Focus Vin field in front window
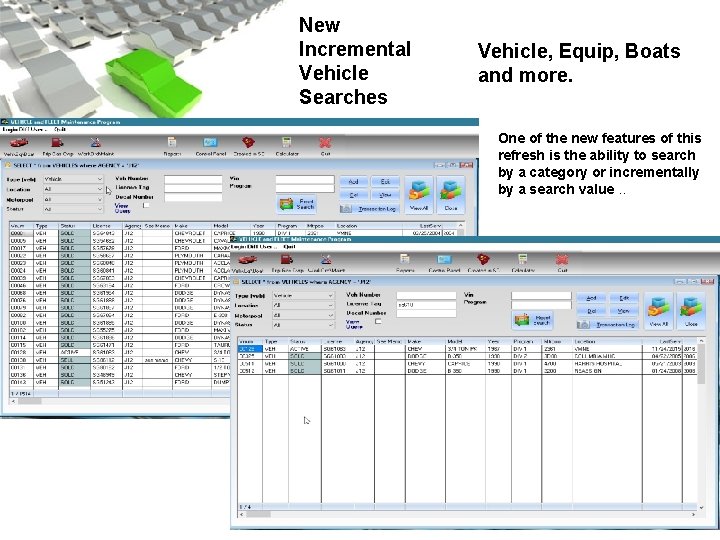The image size is (720, 540). [541, 295]
